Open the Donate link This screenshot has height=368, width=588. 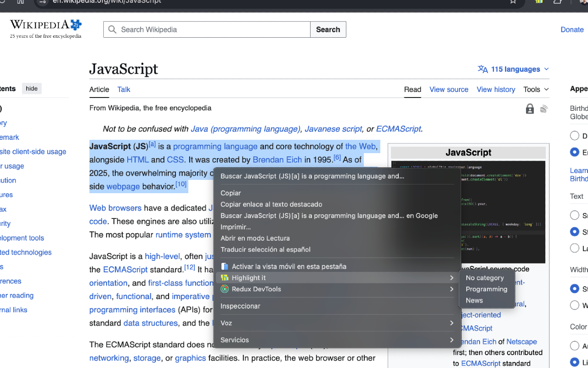572,29
